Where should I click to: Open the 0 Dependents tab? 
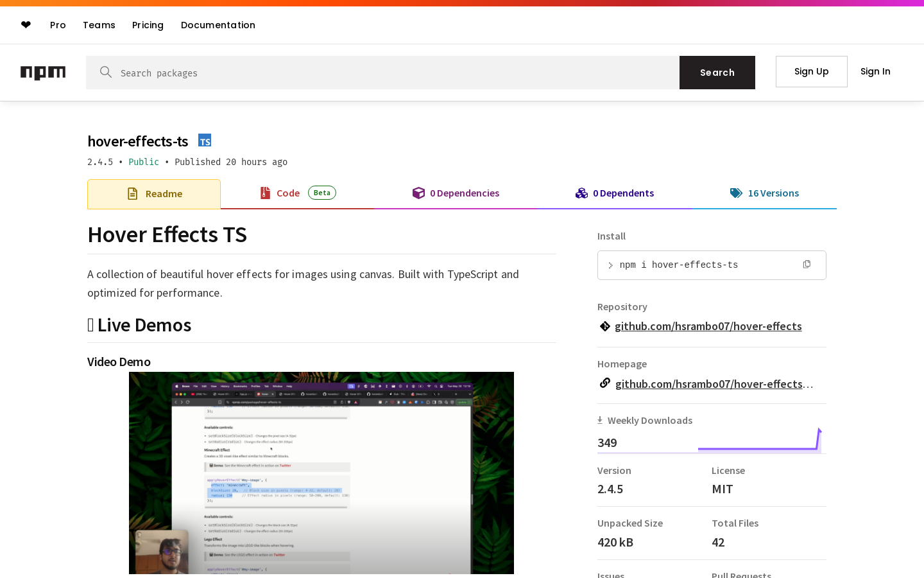615,194
